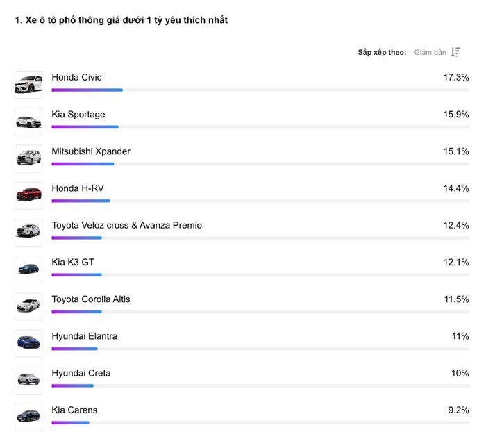
Task: Click the descending sort icon
Action: click(x=455, y=52)
